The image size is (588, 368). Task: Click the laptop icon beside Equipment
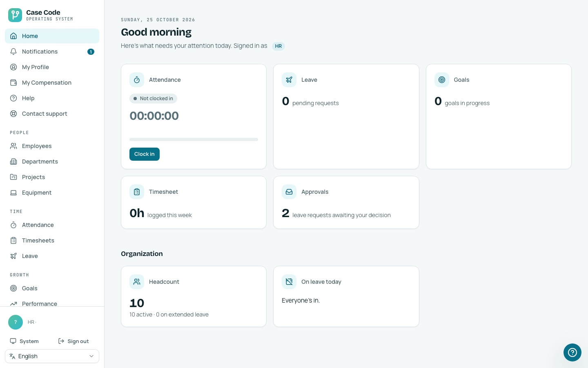pos(13,193)
